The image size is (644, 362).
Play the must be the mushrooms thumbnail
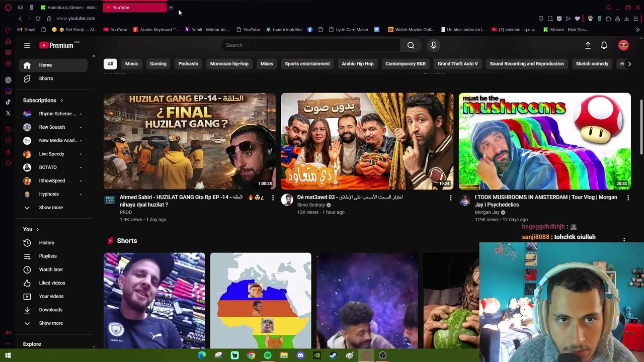544,141
